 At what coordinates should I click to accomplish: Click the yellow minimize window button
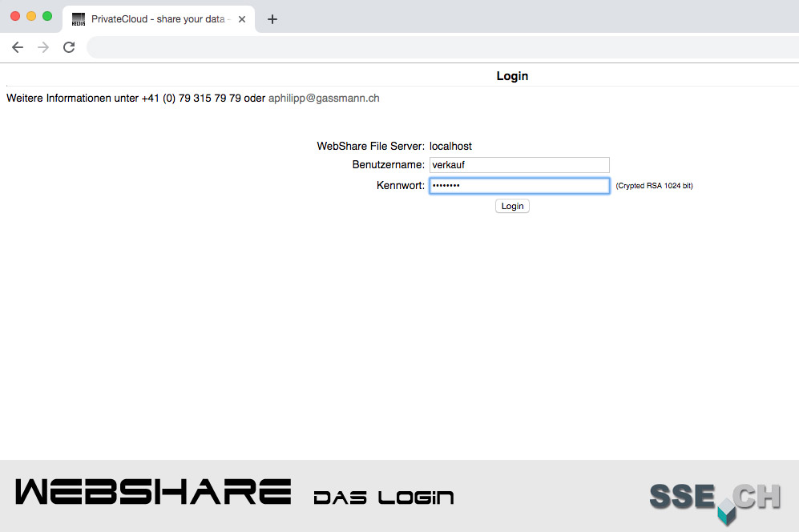31,16
